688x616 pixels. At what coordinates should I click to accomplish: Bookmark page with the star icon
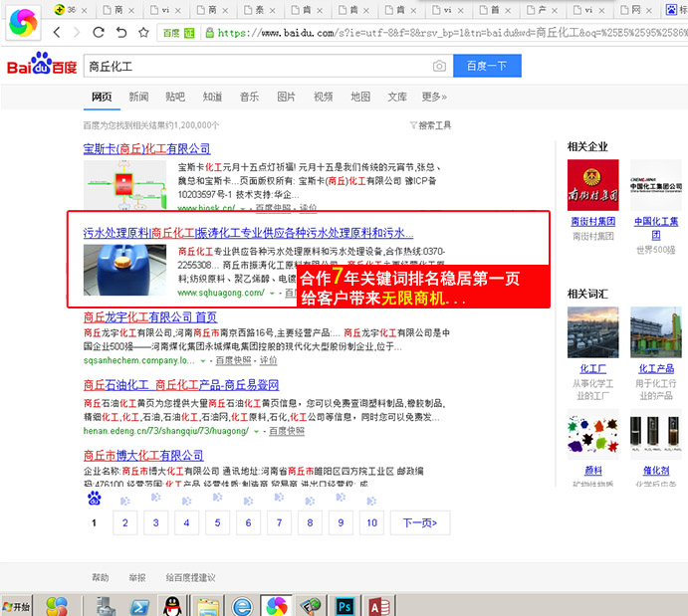(143, 32)
